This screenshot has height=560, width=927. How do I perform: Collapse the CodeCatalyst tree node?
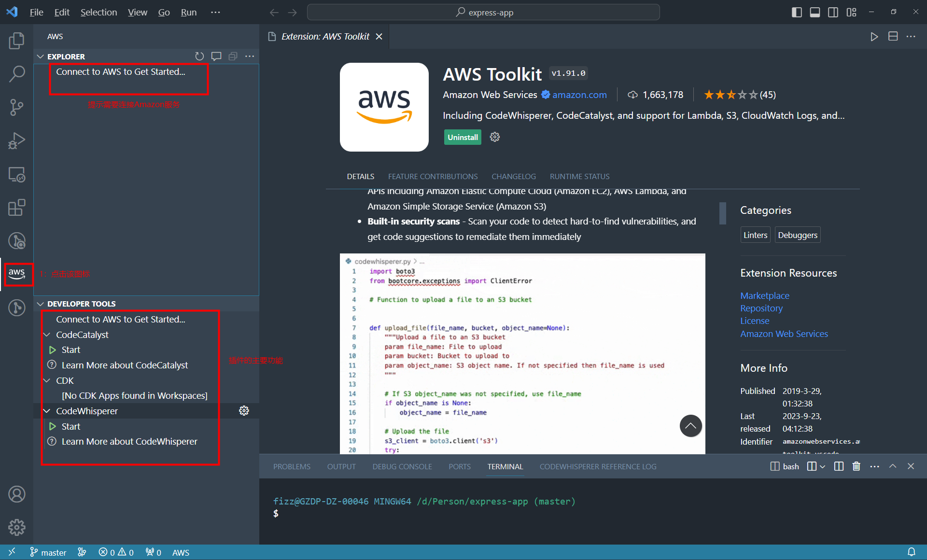(47, 335)
